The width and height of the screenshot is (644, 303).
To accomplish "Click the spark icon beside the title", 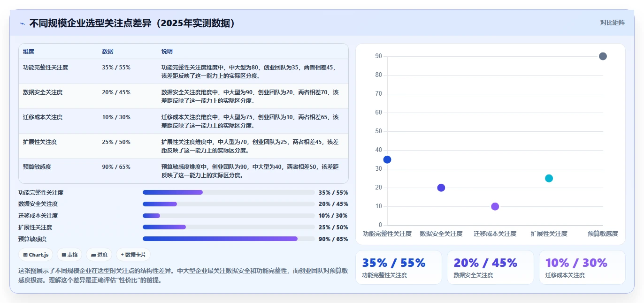I will tap(22, 23).
